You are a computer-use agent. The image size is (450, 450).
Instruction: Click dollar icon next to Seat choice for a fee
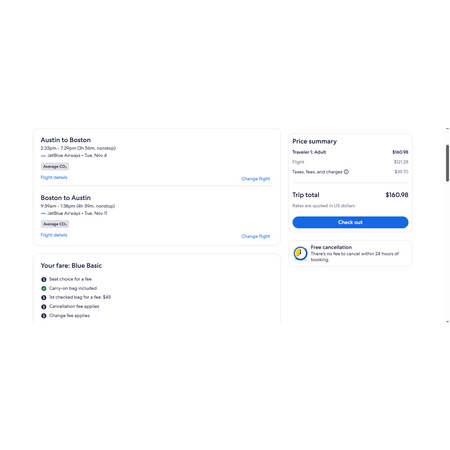coord(44,279)
